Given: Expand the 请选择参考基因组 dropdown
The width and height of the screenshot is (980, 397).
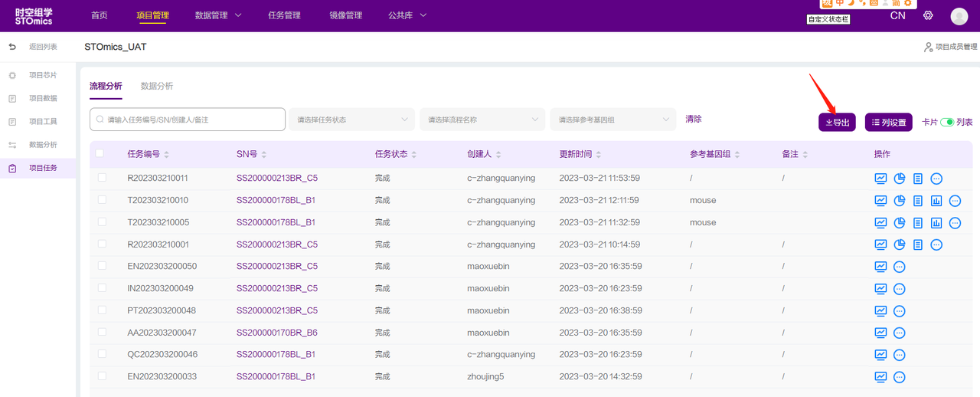Looking at the screenshot, I should click(612, 120).
